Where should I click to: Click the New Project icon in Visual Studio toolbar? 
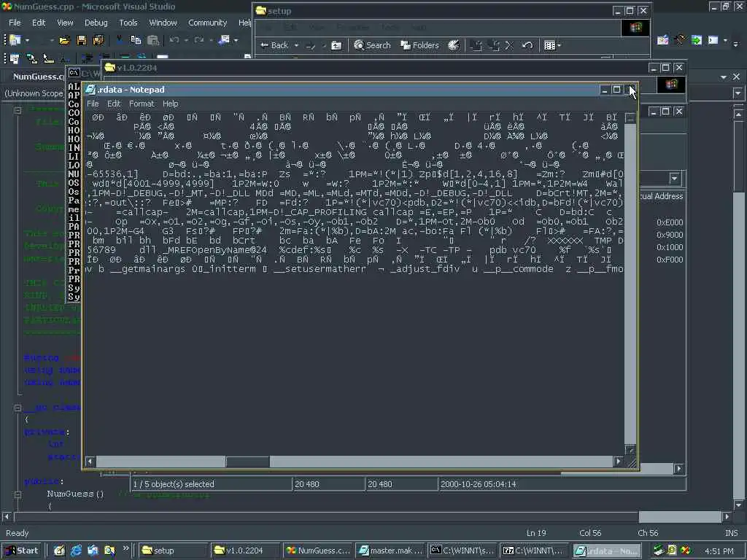(15, 41)
